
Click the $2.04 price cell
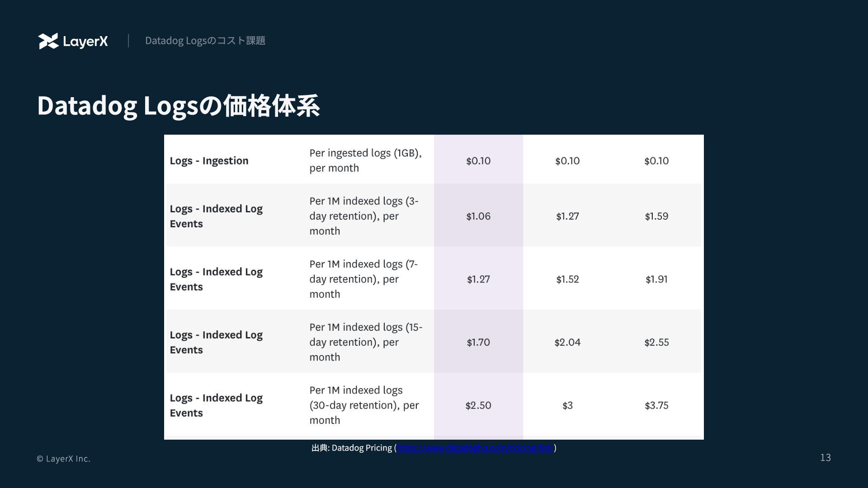[567, 342]
